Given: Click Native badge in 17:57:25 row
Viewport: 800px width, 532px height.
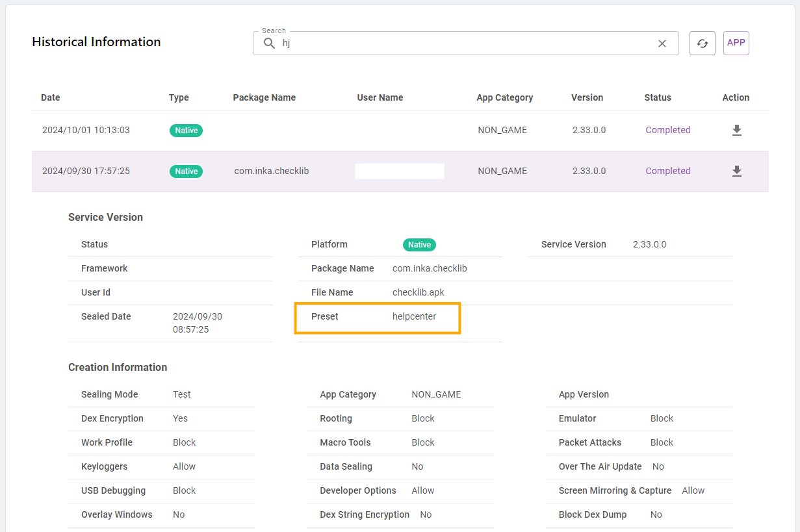Looking at the screenshot, I should click(x=187, y=171).
